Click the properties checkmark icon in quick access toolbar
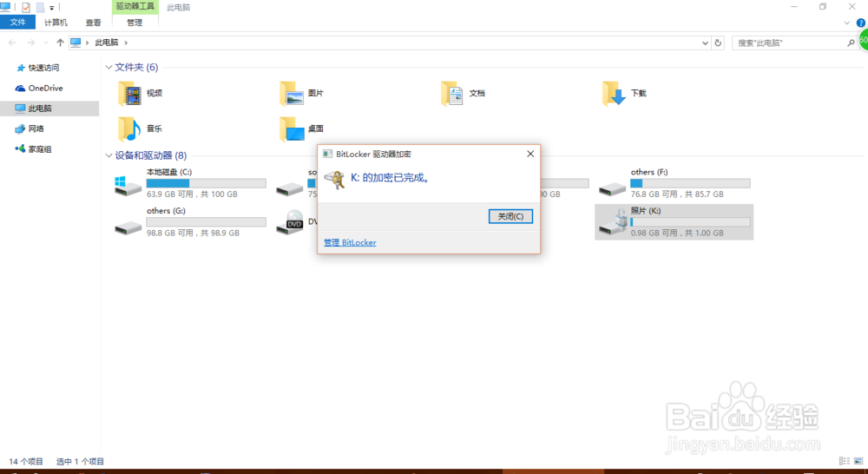This screenshot has width=868, height=474. pyautogui.click(x=26, y=7)
